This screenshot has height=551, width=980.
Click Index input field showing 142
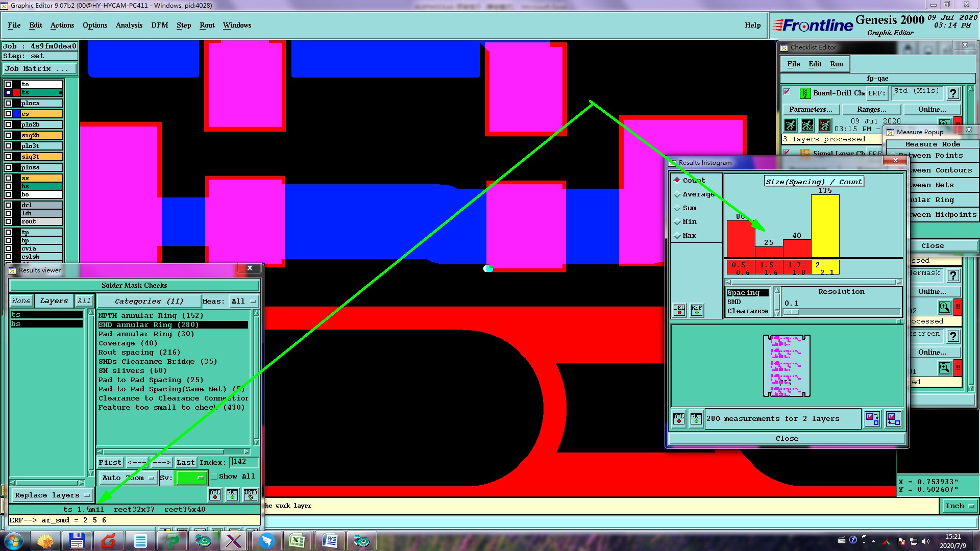(244, 462)
